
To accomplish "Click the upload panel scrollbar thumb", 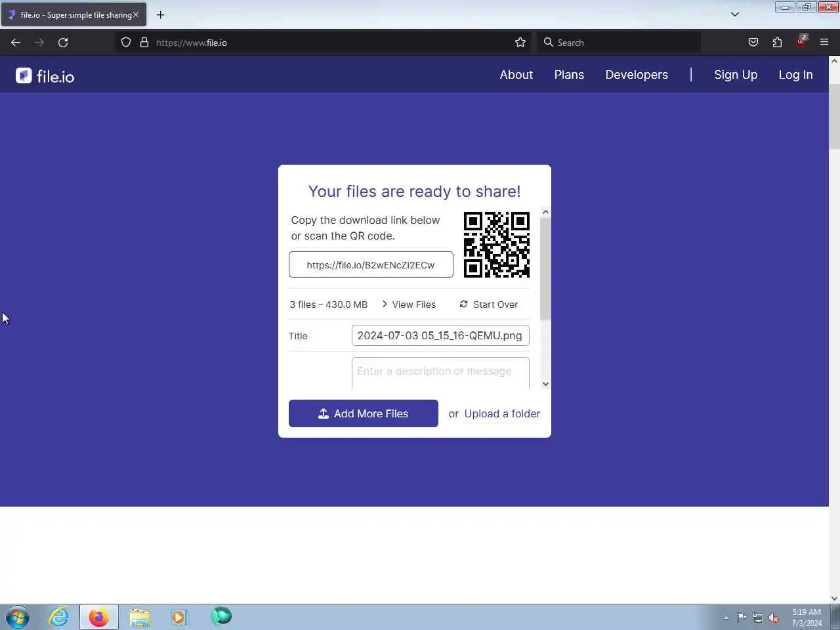I will (545, 269).
